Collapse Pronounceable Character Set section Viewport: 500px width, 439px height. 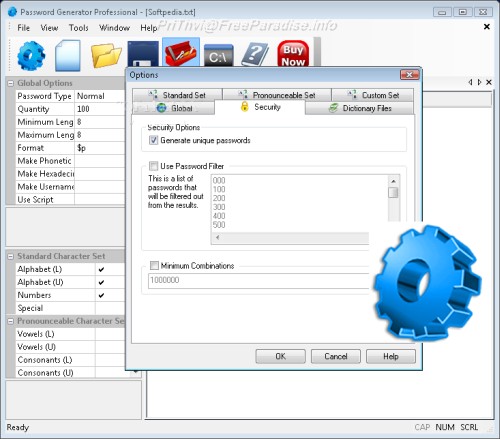click(11, 321)
